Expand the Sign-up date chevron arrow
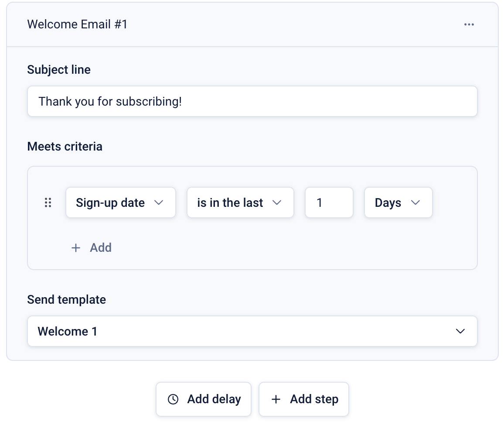504x425 pixels. 159,202
